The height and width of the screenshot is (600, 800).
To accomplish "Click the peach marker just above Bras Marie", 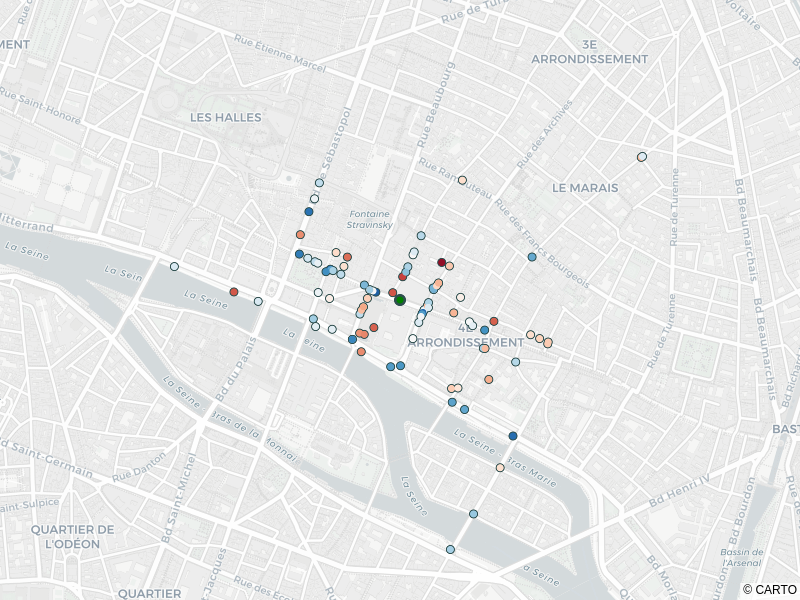I will (500, 467).
